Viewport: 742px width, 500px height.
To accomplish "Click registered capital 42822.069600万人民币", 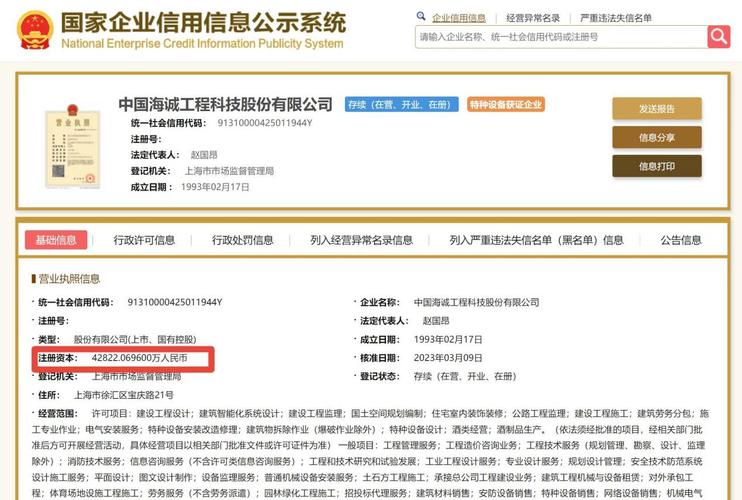I will point(140,358).
